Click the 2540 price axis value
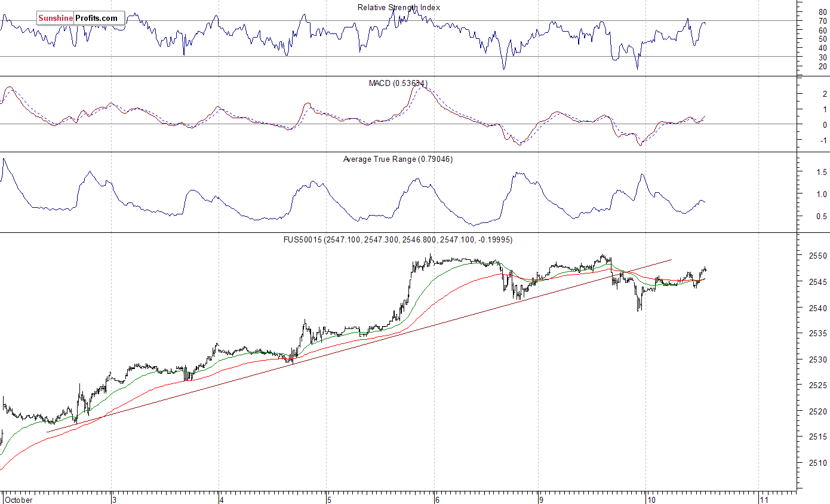This screenshot has width=830, height=504. pos(819,308)
